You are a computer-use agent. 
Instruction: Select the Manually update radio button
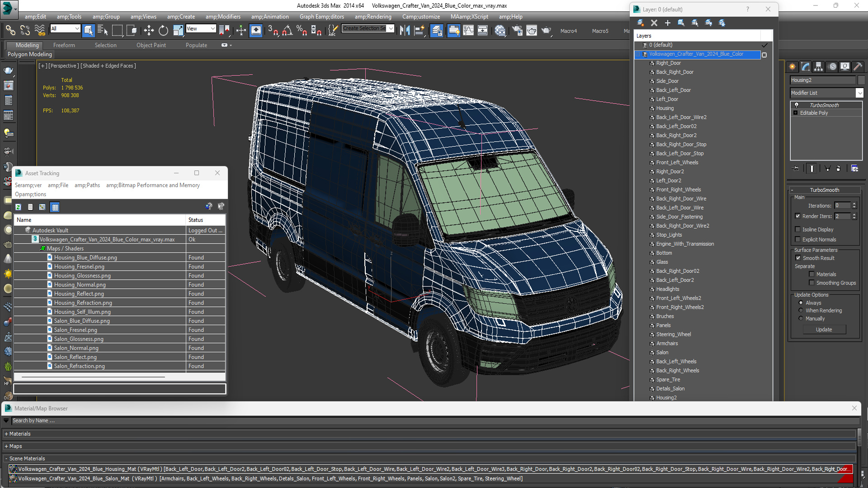tap(801, 319)
